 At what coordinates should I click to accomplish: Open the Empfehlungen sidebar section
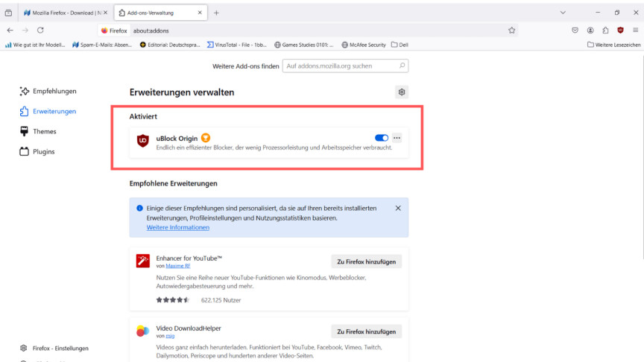click(48, 91)
